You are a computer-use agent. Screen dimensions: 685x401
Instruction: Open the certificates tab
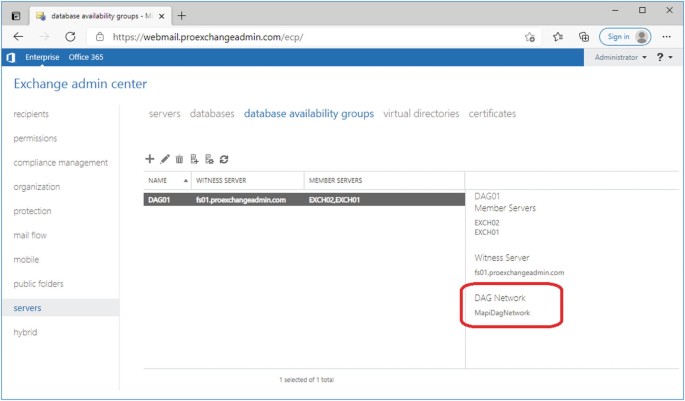pos(492,114)
